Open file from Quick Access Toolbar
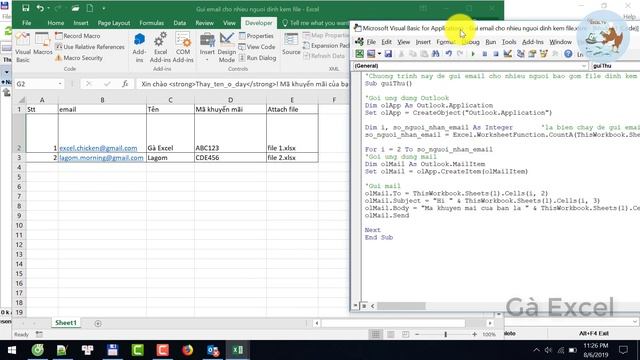Screen dimensions: 640x360 pyautogui.click(x=76, y=8)
